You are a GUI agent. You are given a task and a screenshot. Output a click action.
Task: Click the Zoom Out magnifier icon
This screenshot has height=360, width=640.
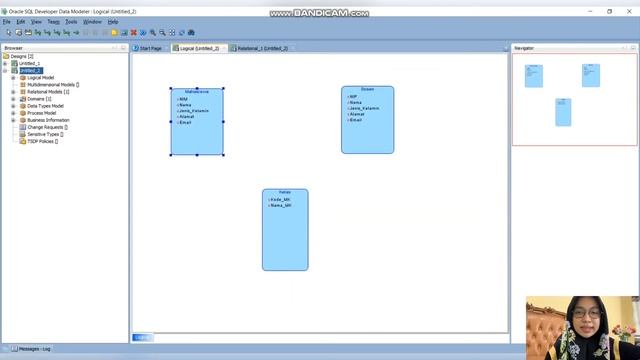pos(162,33)
